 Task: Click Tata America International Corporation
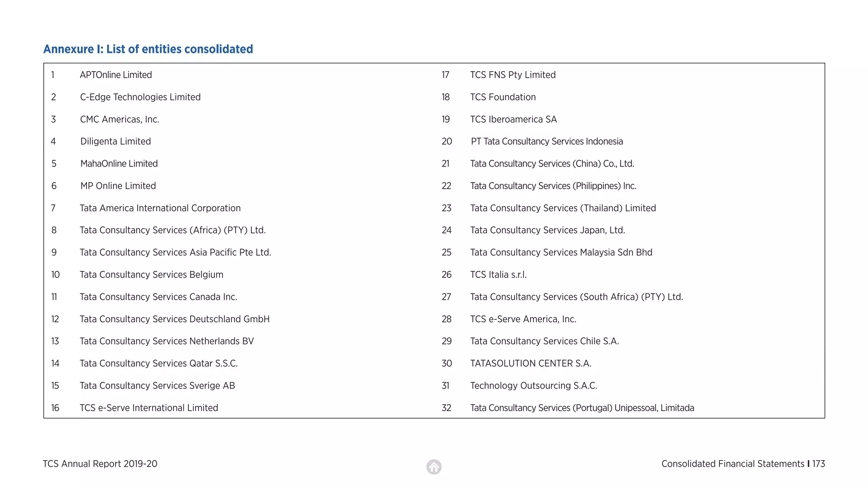[x=160, y=208]
